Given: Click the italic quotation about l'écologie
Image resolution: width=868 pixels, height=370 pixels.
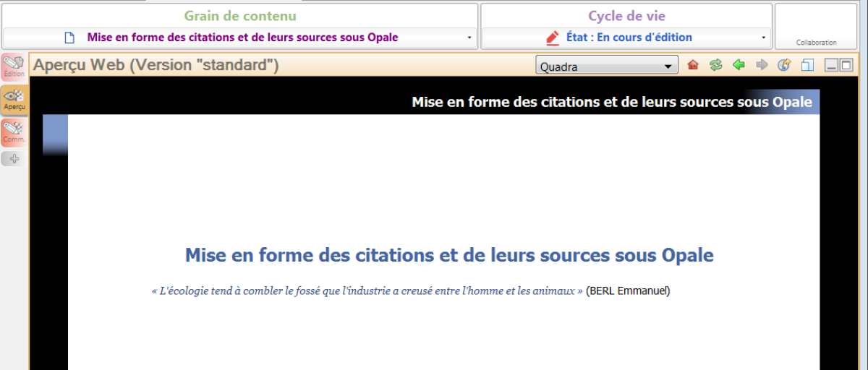Looking at the screenshot, I should tap(367, 291).
